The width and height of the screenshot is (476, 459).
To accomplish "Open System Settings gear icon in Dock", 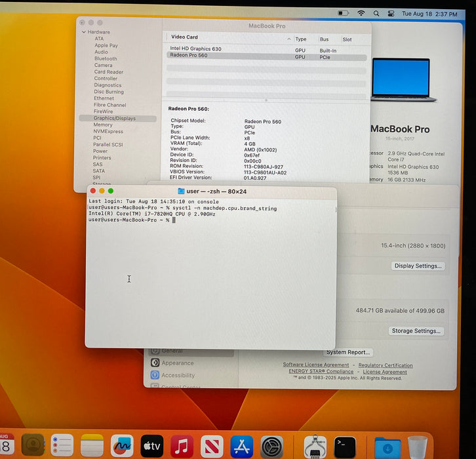I will [x=272, y=447].
